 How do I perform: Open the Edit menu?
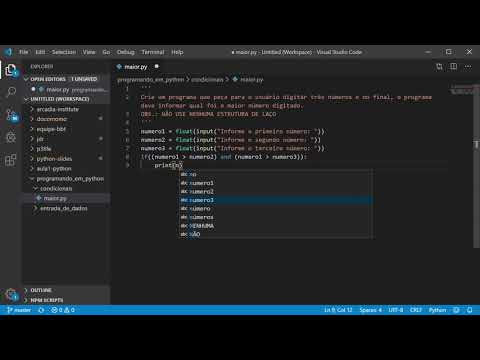[x=40, y=52]
